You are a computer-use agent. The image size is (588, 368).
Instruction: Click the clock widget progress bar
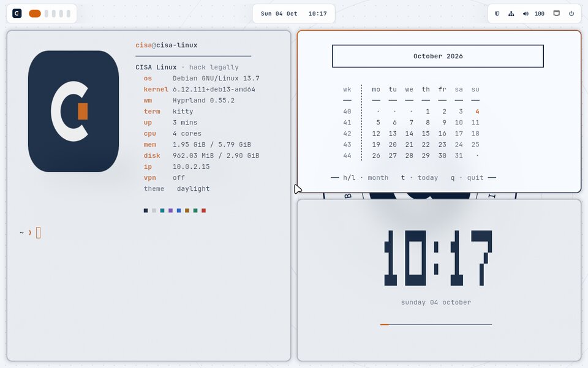[x=435, y=324]
